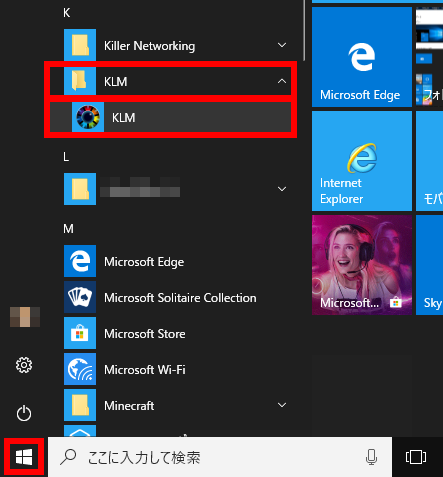Click the blurred folder icon under L

(x=80, y=189)
